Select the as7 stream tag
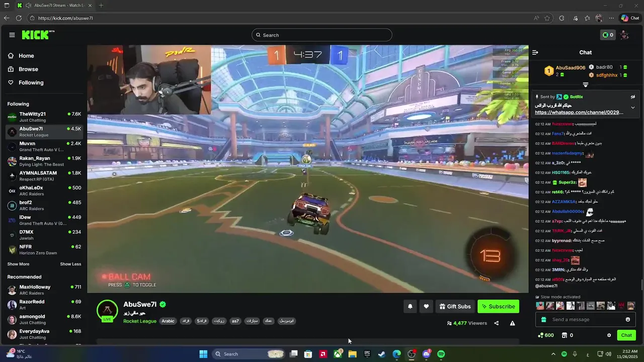This screenshot has height=362, width=644. point(235,321)
